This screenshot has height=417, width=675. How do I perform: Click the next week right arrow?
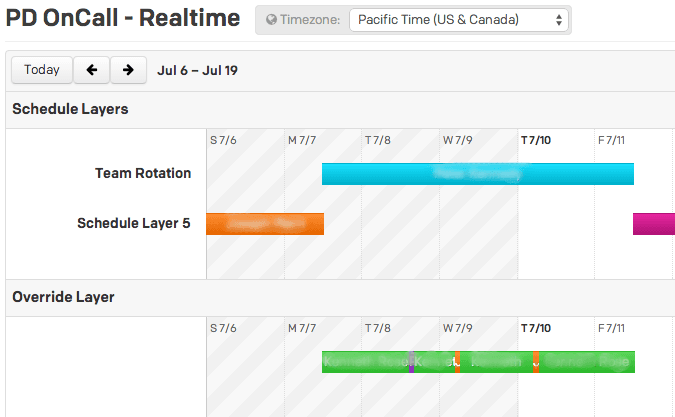click(128, 70)
